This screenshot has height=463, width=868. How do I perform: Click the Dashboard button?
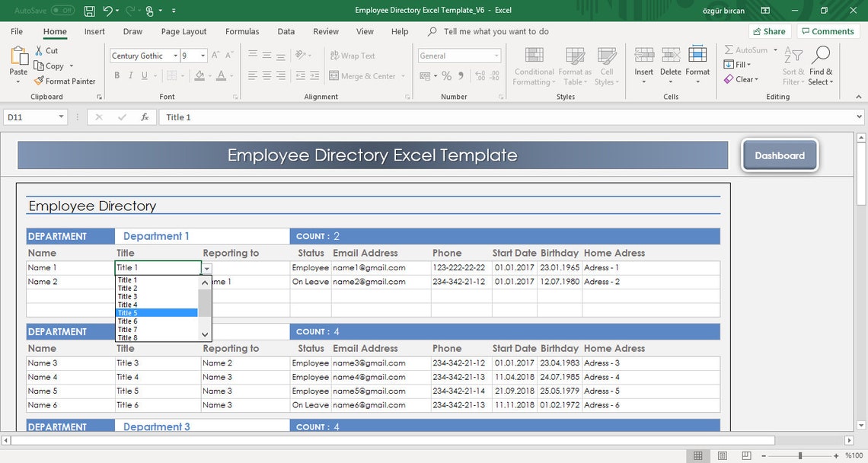pos(780,155)
